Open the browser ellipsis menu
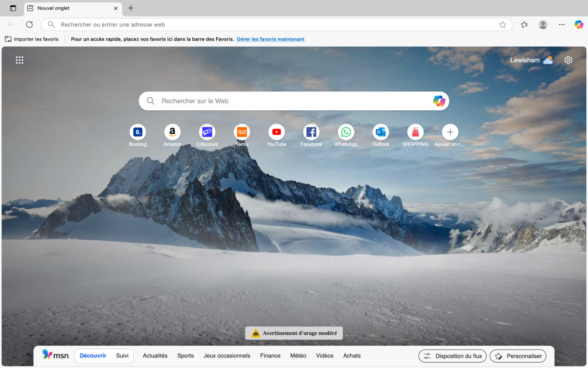 [x=562, y=24]
